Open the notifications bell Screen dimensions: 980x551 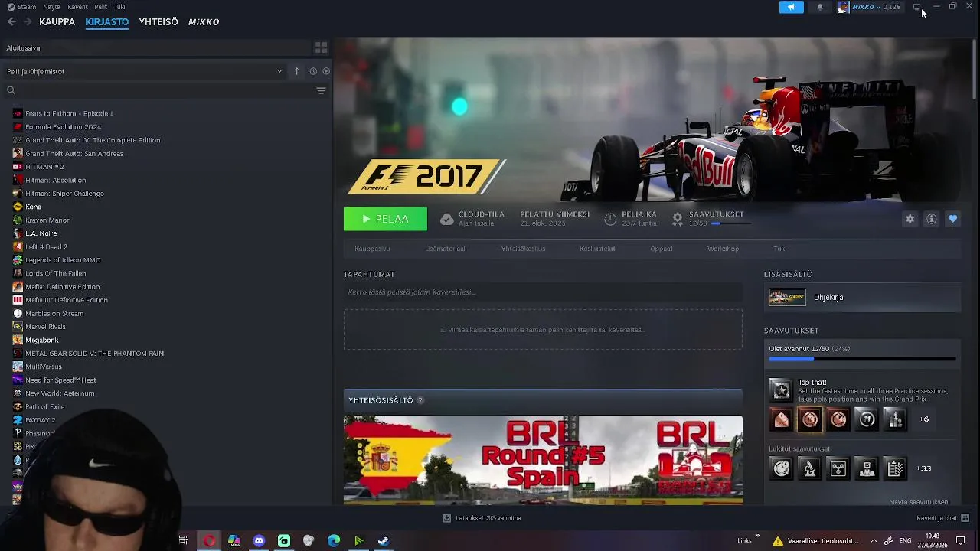(820, 7)
